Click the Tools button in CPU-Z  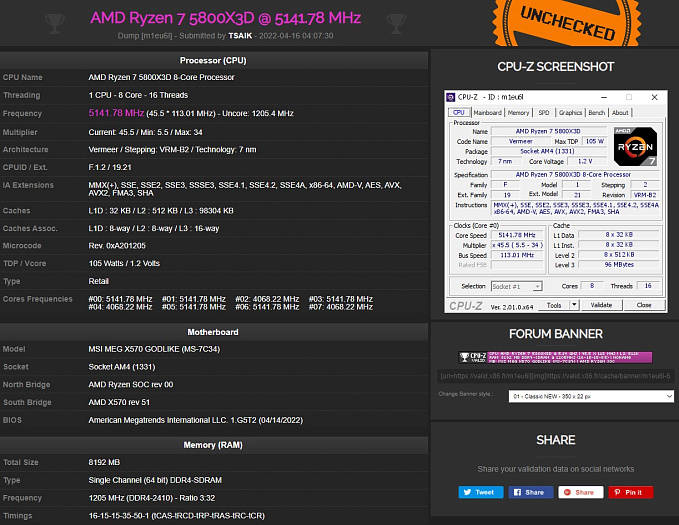point(553,305)
